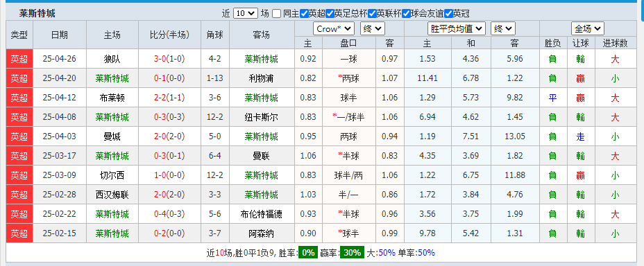
Task: Open 西汉姆联 home team link
Action: (x=112, y=195)
